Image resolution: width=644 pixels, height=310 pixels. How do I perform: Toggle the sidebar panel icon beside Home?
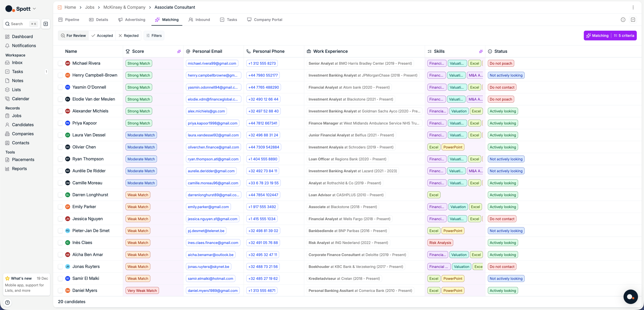(x=60, y=7)
